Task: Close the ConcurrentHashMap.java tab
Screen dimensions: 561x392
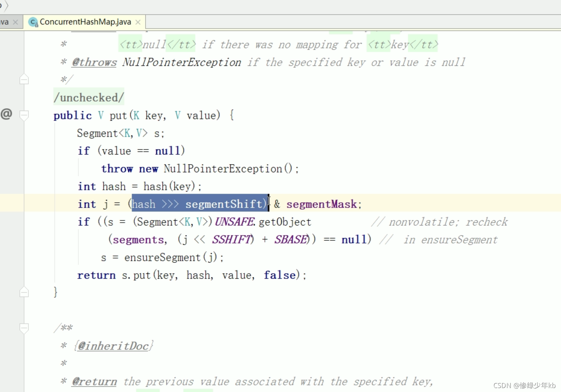Action: click(138, 22)
